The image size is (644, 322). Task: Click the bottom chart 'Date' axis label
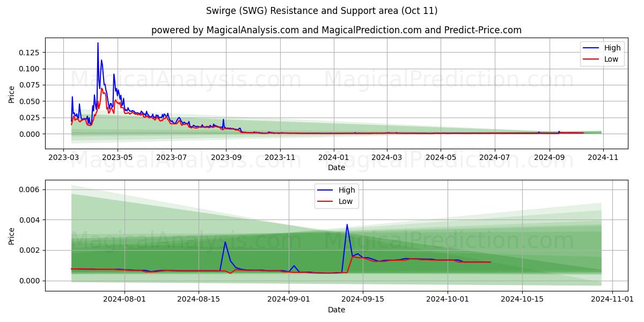coord(336,310)
